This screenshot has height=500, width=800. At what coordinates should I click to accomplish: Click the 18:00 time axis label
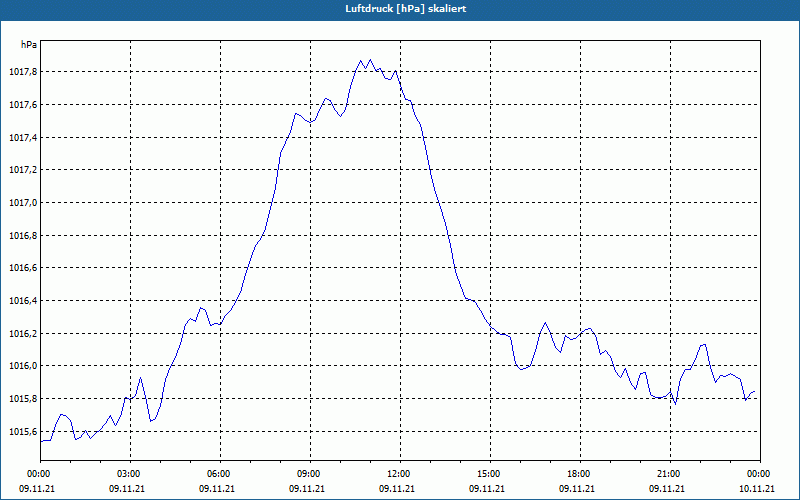[x=580, y=474]
